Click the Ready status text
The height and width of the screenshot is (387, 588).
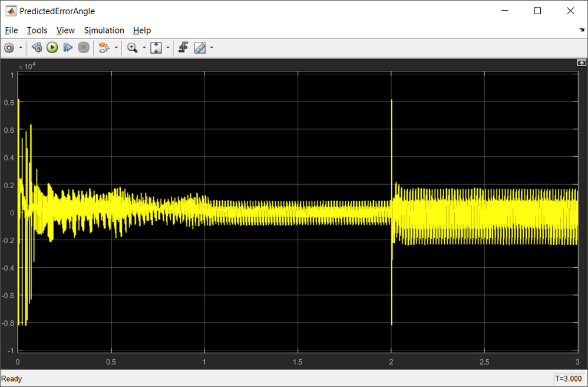pos(12,379)
